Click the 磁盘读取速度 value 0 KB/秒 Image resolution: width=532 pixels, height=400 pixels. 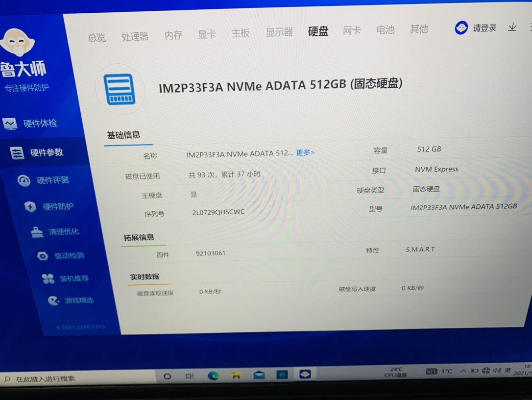(x=210, y=292)
